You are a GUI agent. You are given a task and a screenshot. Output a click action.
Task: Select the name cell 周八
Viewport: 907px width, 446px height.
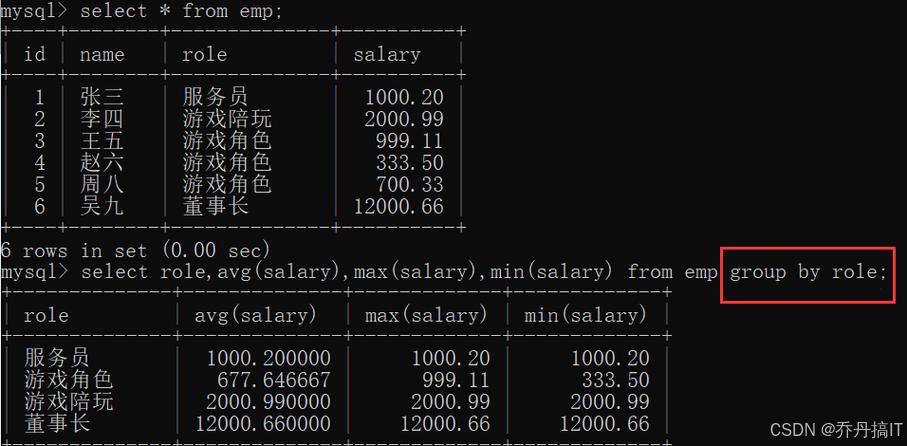102,185
